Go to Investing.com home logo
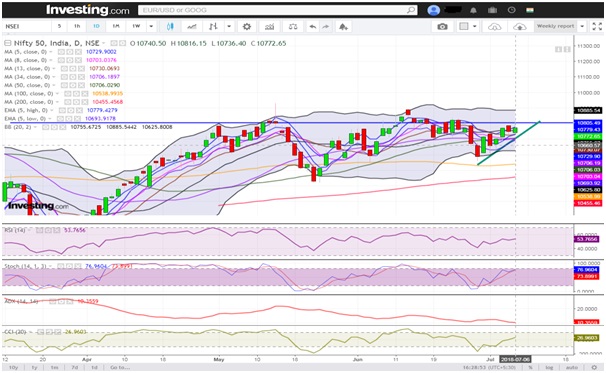 tap(88, 10)
